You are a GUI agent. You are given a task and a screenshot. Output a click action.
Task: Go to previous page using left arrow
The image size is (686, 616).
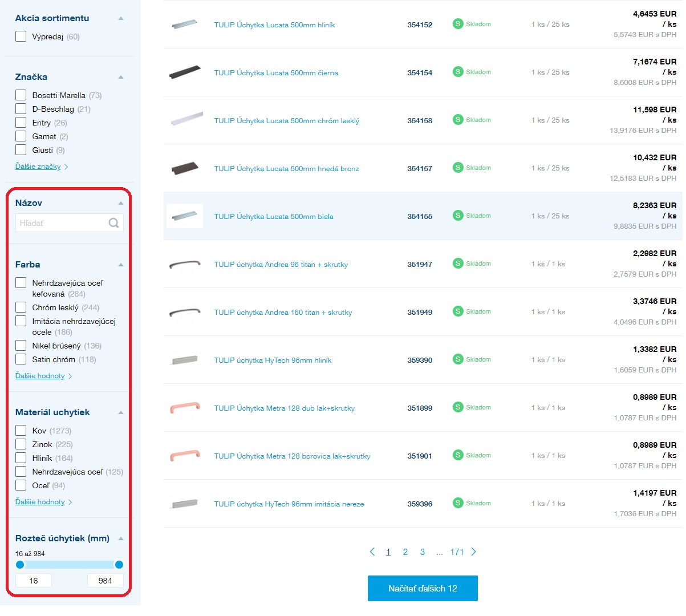click(372, 552)
